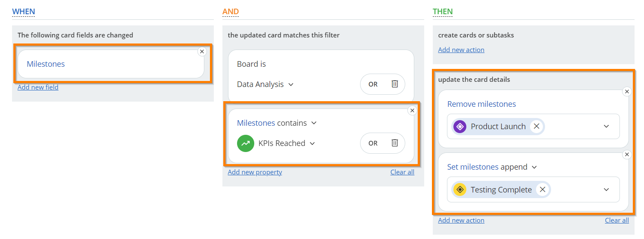Toggle OR for the KPIs Reached filter
The height and width of the screenshot is (239, 644).
[373, 143]
